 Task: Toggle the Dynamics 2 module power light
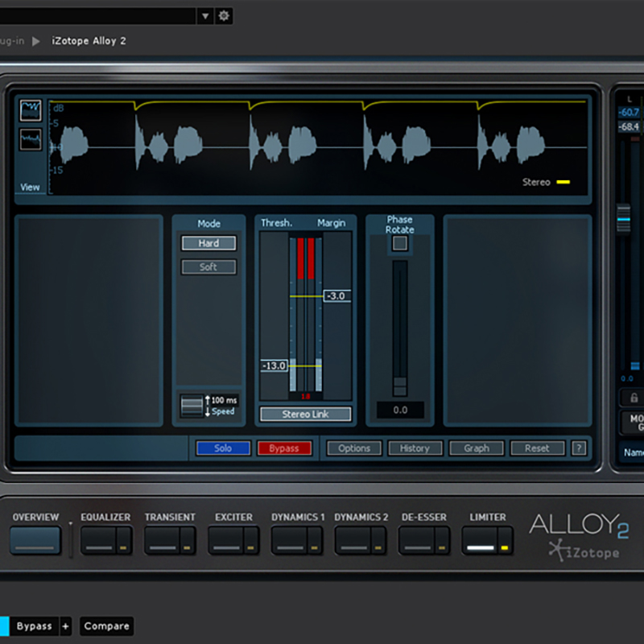378,540
